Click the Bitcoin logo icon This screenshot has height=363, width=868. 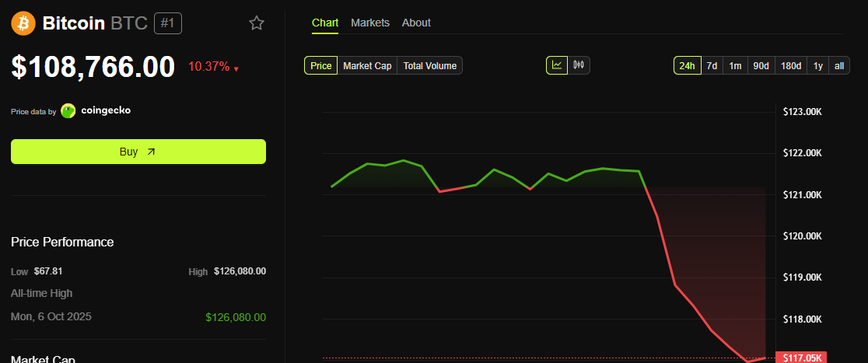[23, 23]
